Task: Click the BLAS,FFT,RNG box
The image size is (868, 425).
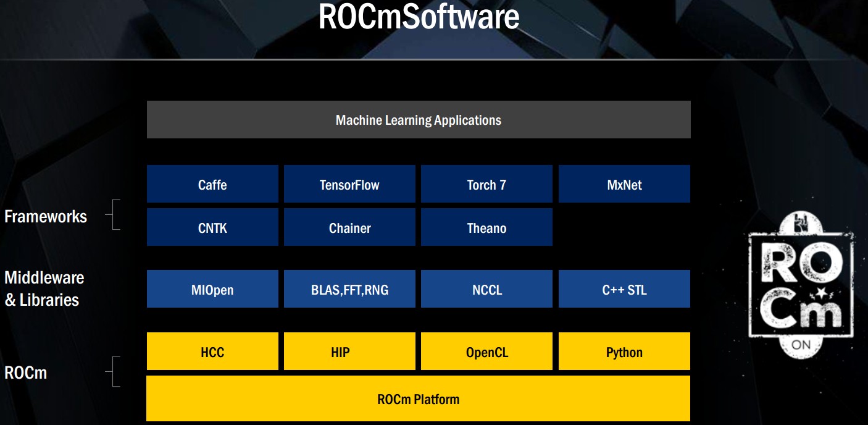Action: 349,289
